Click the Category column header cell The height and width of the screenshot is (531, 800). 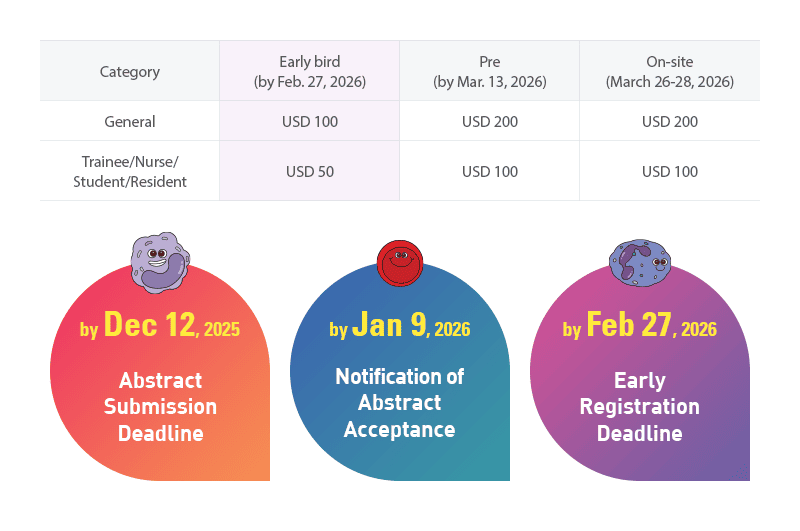(x=130, y=71)
